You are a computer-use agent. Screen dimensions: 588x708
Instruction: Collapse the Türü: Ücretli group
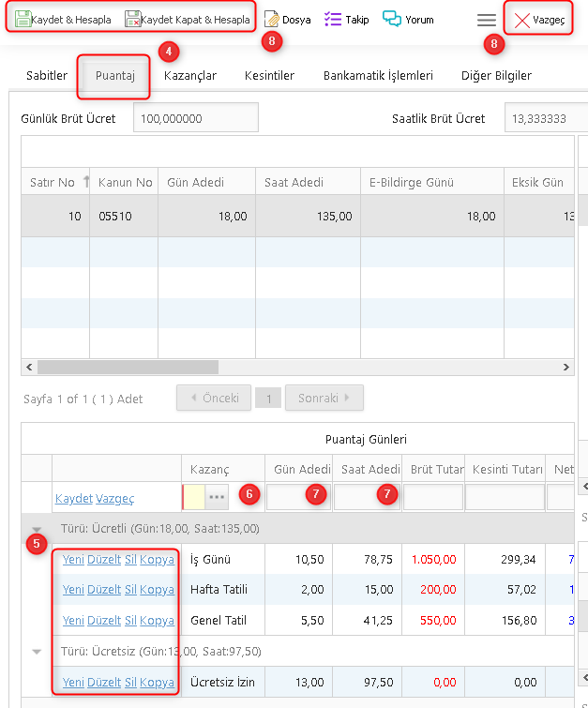pos(37,529)
